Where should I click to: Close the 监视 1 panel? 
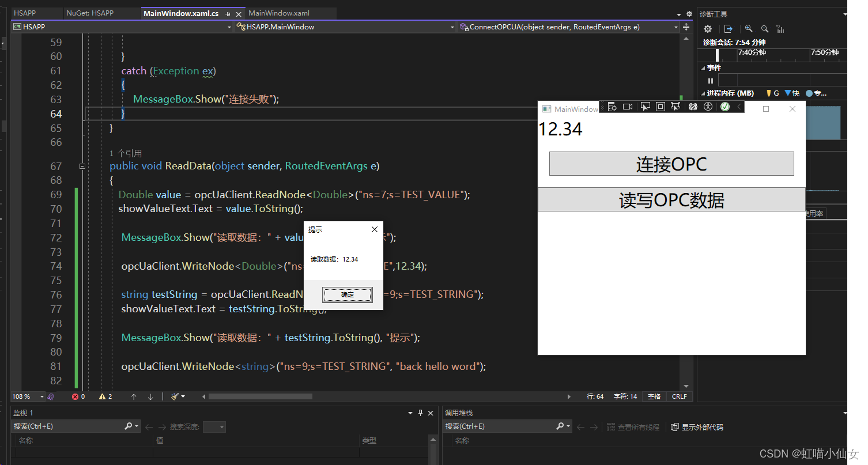pyautogui.click(x=431, y=413)
